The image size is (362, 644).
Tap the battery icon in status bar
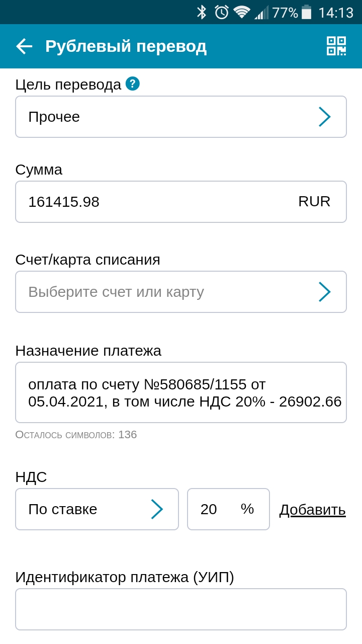coord(307,12)
